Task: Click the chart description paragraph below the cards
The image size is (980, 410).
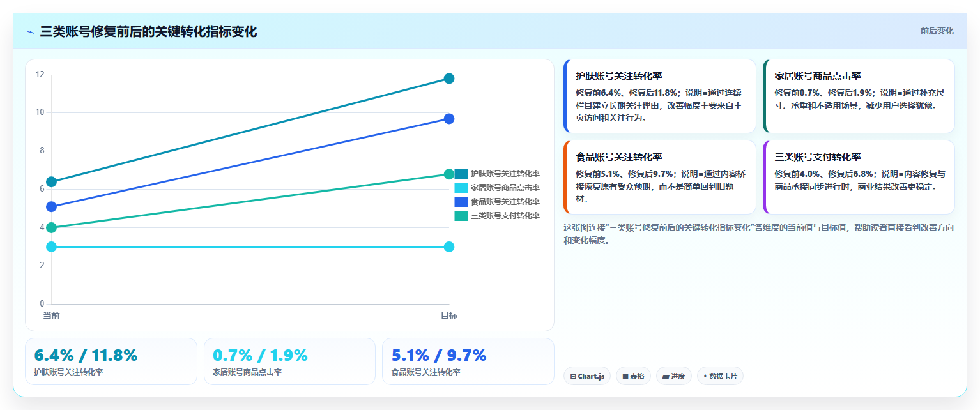Action: [759, 234]
